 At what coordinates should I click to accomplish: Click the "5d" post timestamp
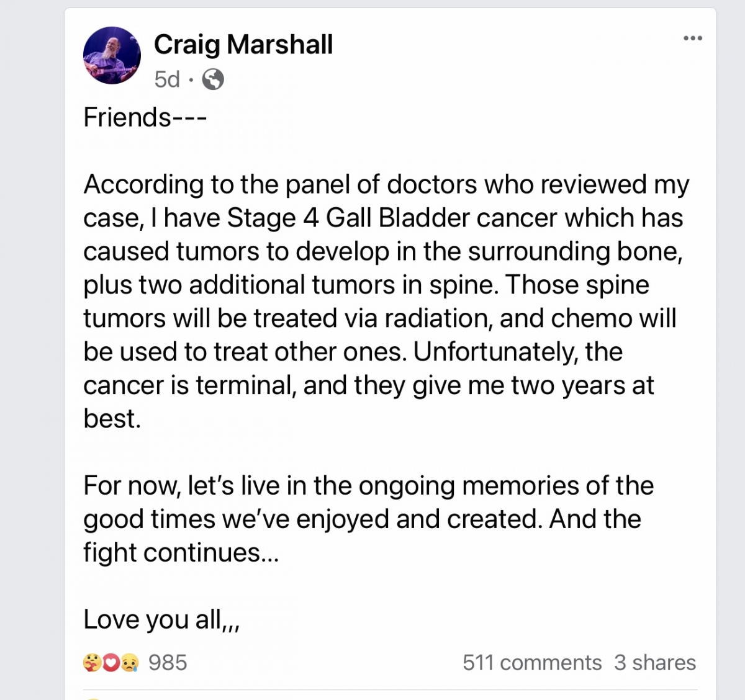(167, 80)
